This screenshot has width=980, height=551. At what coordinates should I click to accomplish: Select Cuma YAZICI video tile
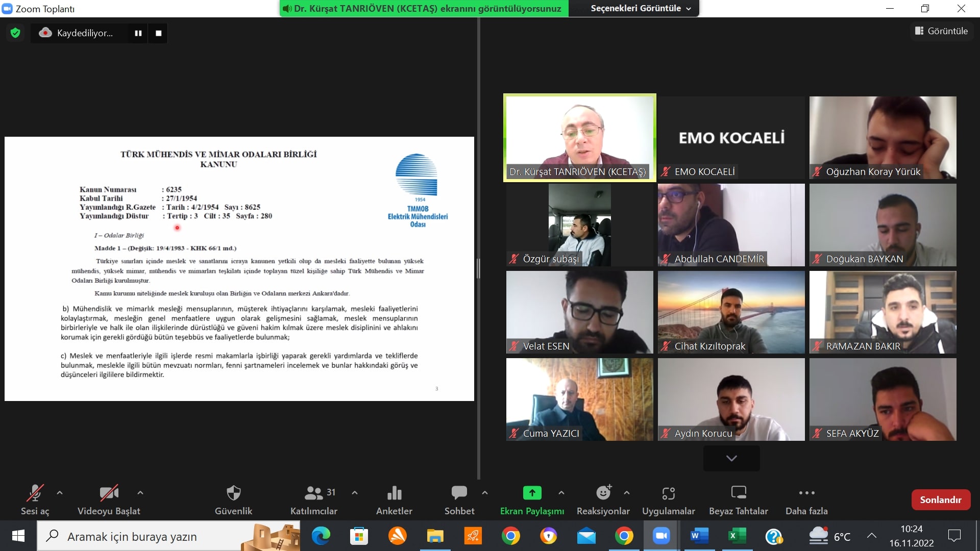pyautogui.click(x=579, y=399)
